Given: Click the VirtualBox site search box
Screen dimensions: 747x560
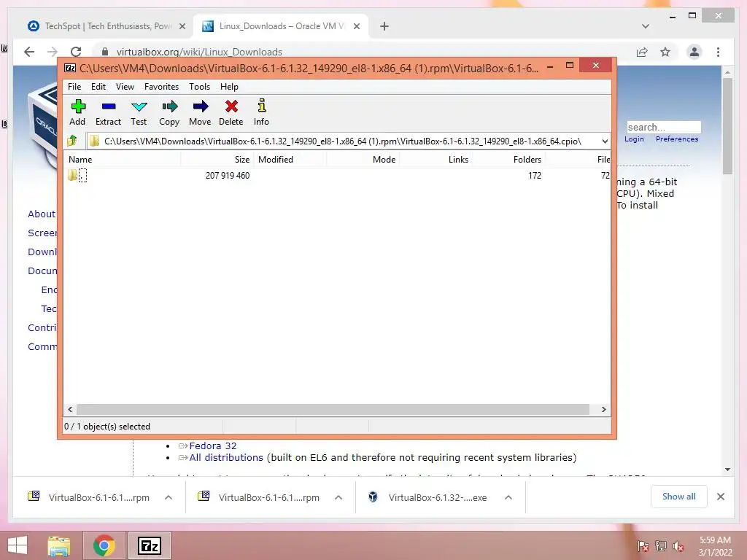Looking at the screenshot, I should coord(664,127).
